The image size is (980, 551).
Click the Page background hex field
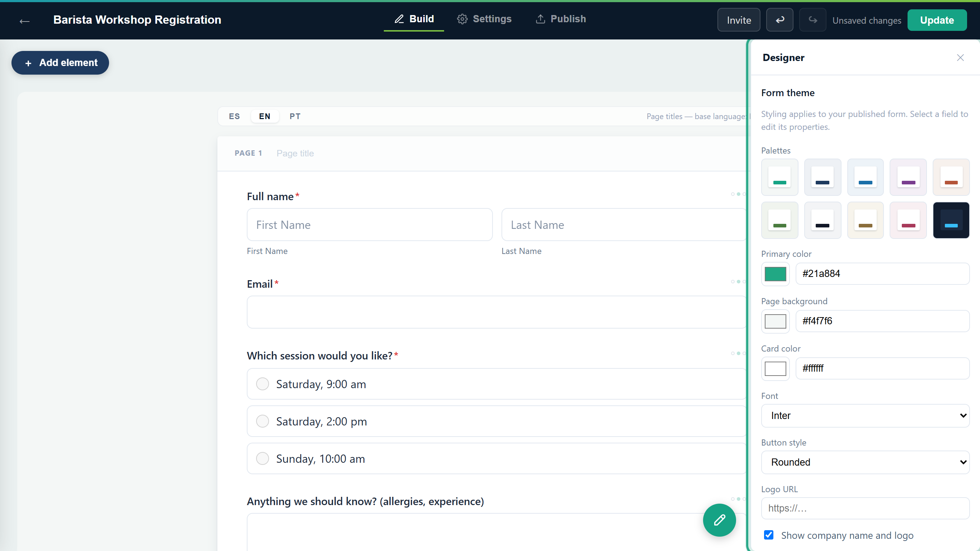click(882, 321)
